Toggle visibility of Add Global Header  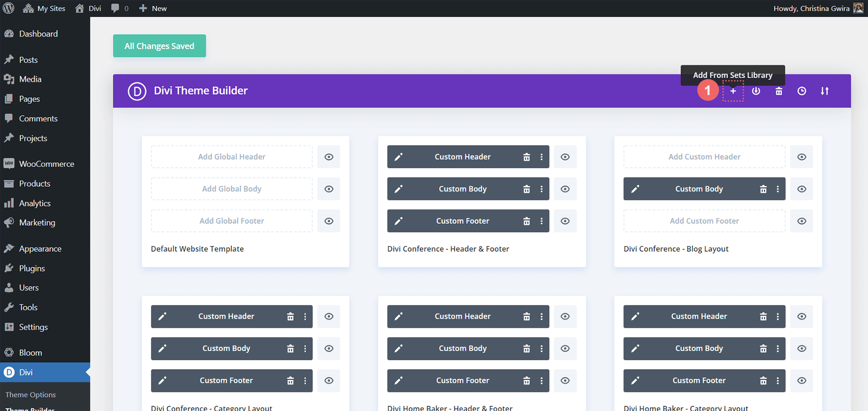[329, 157]
